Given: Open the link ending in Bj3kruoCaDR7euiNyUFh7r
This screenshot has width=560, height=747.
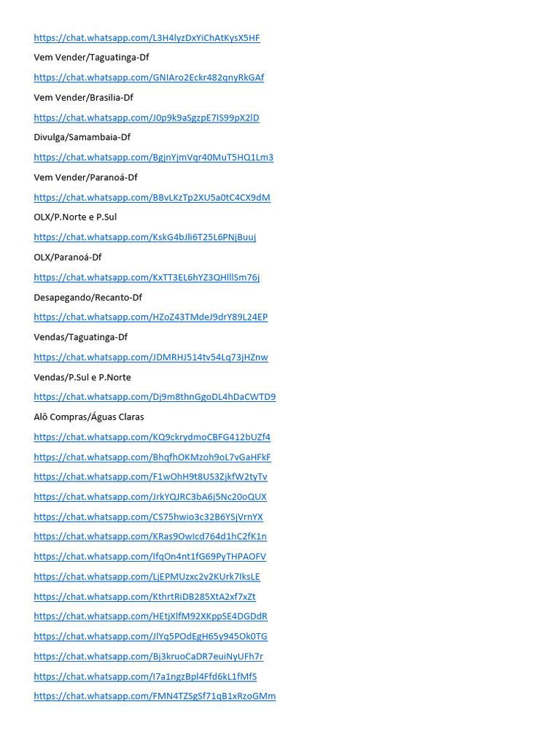Looking at the screenshot, I should [x=148, y=656].
